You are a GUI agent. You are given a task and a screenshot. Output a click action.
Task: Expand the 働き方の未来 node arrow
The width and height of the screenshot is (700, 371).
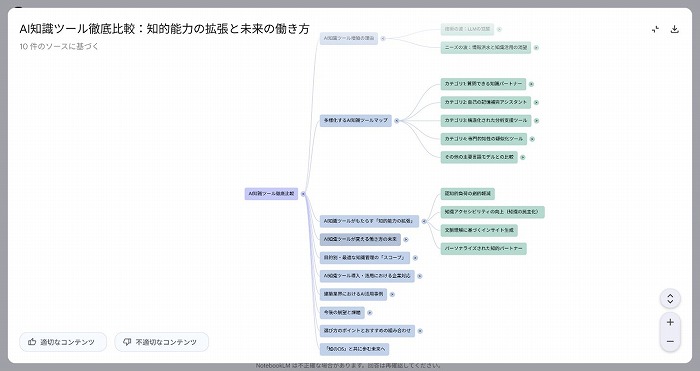tap(405, 239)
